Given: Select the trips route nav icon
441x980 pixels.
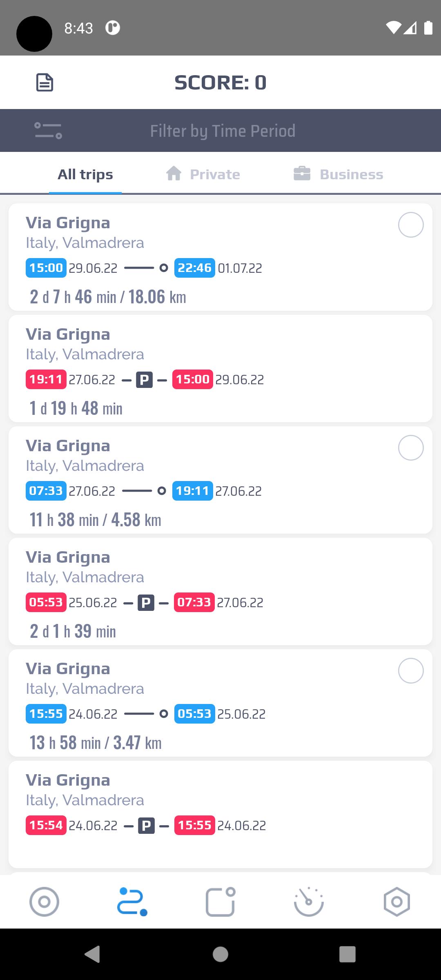Looking at the screenshot, I should [132, 902].
